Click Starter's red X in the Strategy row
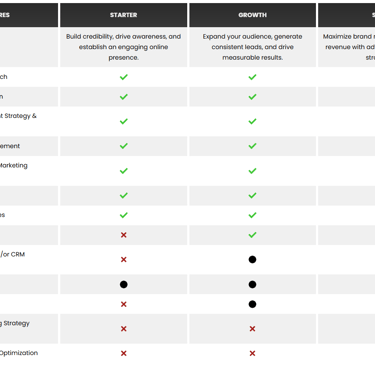Screen dimensions: 375x366 (x=123, y=329)
